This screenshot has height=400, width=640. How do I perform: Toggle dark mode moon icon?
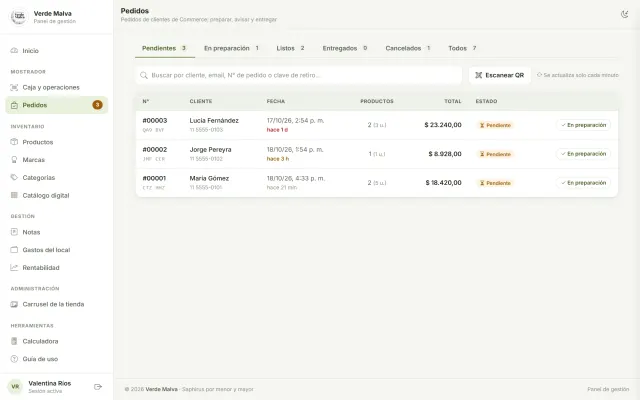click(x=624, y=14)
